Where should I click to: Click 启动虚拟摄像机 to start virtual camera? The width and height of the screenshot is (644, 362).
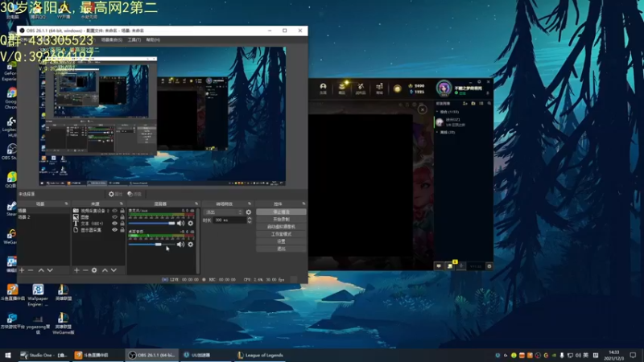pyautogui.click(x=281, y=227)
